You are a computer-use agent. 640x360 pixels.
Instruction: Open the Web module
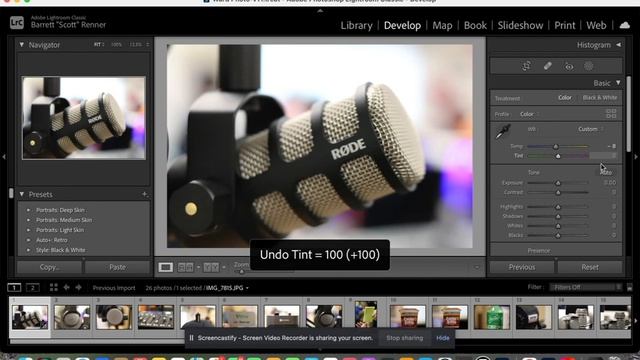pos(596,25)
